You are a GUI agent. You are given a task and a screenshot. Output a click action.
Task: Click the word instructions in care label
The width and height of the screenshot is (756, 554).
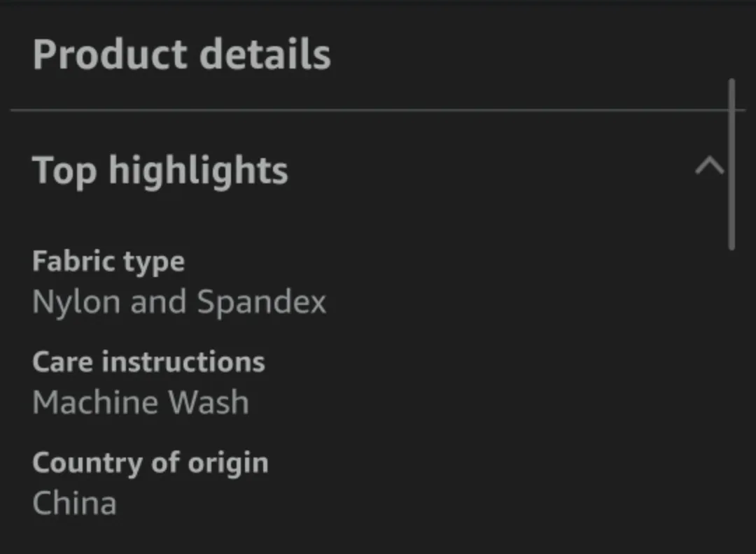pos(183,362)
